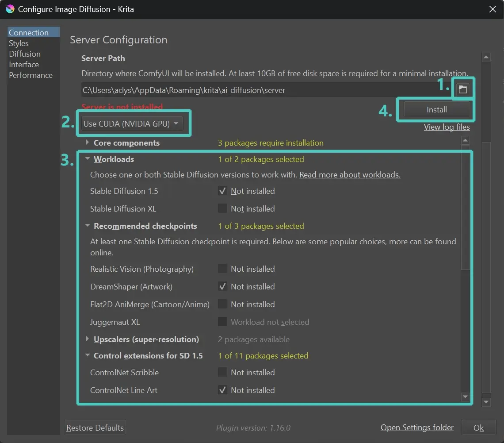Viewport: 504px width, 443px height.
Task: Uncheck the DreamShaper (Artwork) checkbox
Action: [x=222, y=286]
